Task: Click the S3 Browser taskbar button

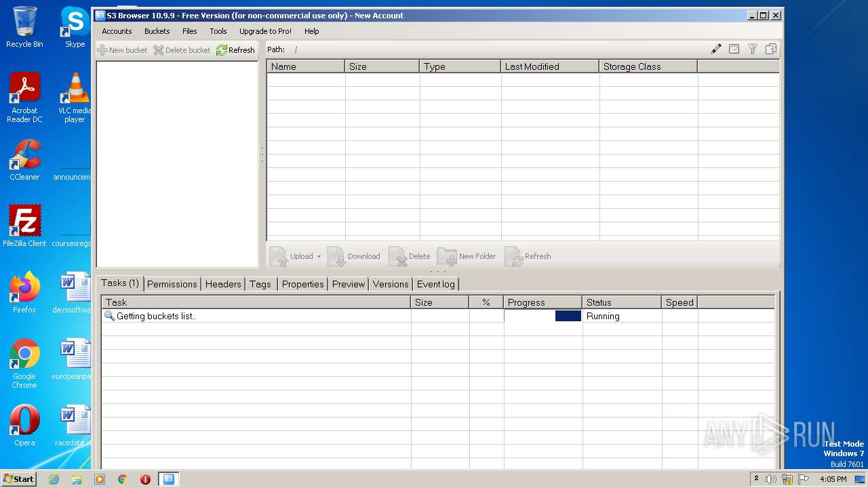Action: (x=169, y=479)
